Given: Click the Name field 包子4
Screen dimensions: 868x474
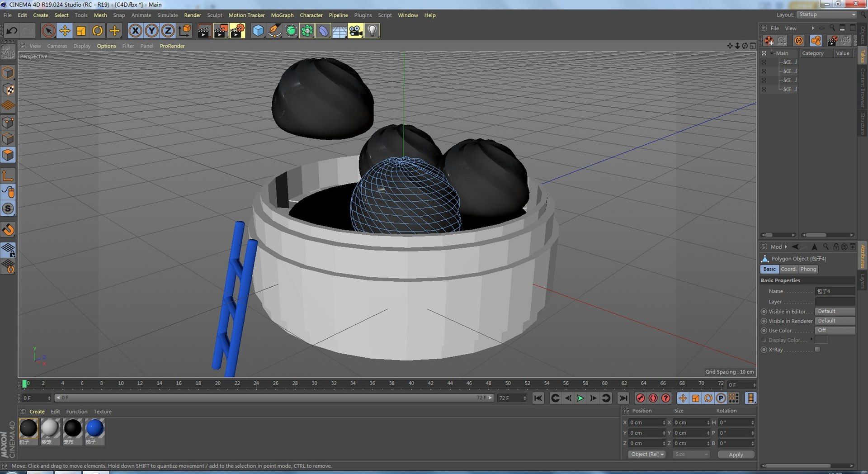Looking at the screenshot, I should coord(835,291).
